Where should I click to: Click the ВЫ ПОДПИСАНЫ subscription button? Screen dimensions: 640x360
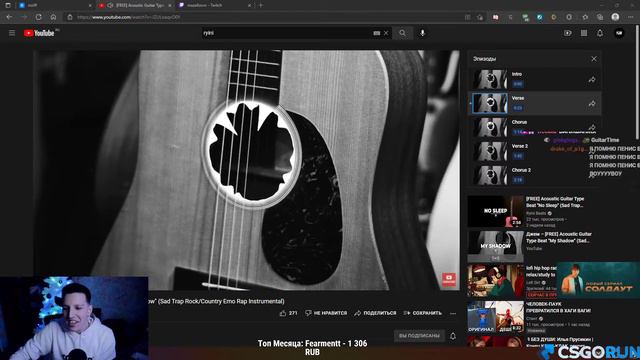pos(419,336)
